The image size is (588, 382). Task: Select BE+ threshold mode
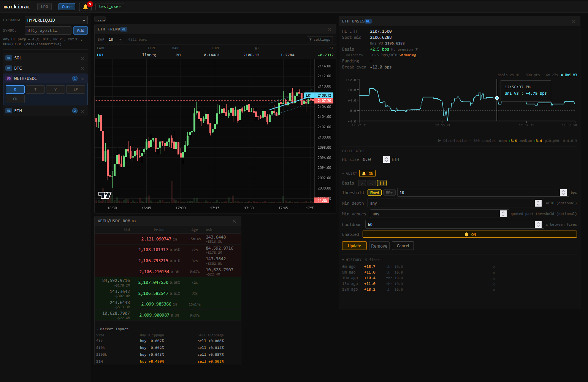coord(389,193)
